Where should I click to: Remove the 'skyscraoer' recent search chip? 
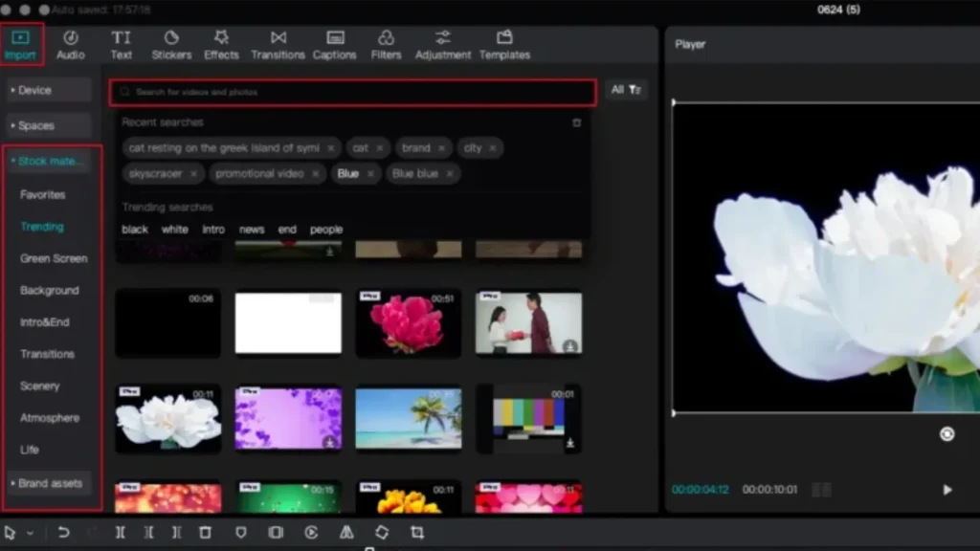193,174
